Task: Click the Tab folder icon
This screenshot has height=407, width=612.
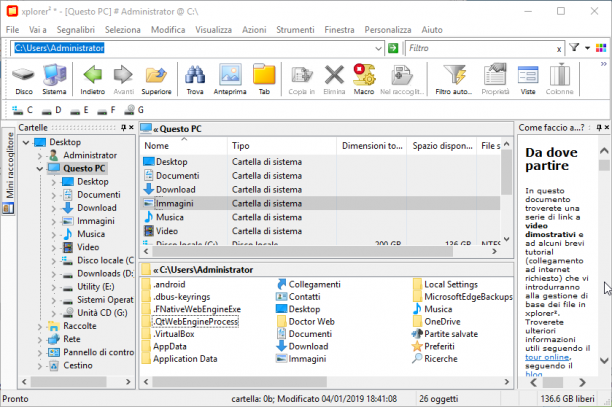Action: (264, 80)
